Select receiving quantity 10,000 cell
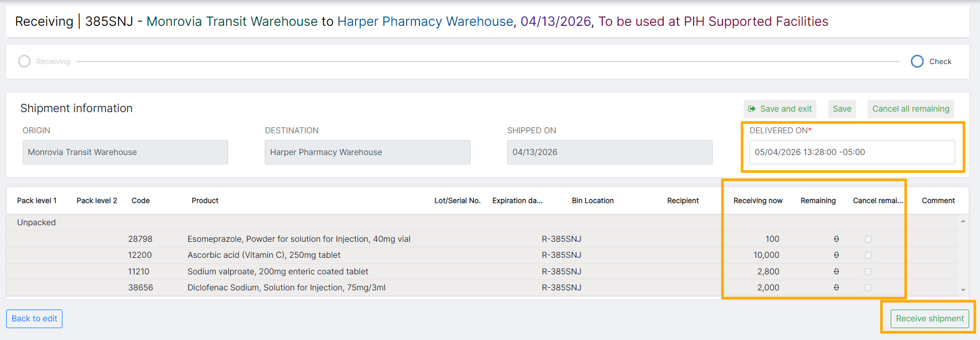Screen dimensions: 980x340 click(x=766, y=255)
